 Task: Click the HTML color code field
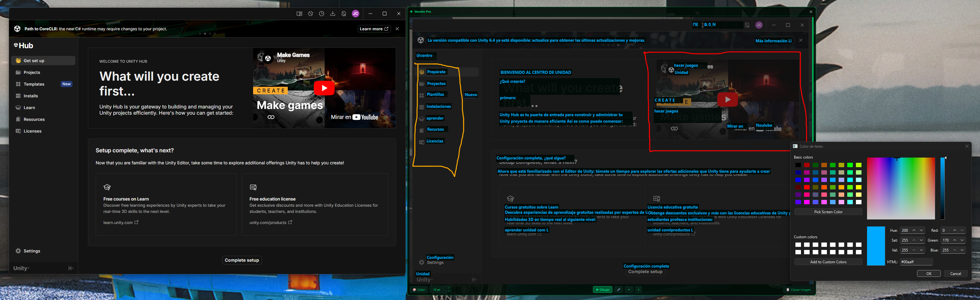pyautogui.click(x=916, y=262)
